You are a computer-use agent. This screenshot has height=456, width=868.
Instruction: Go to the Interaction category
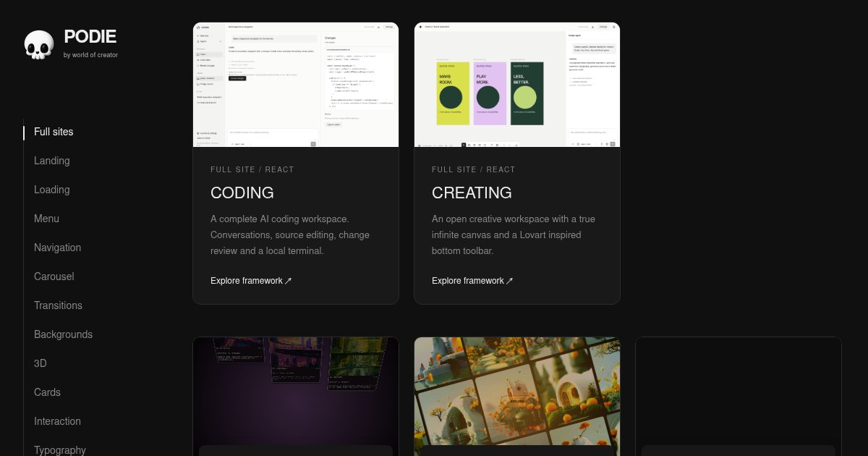pyautogui.click(x=57, y=421)
